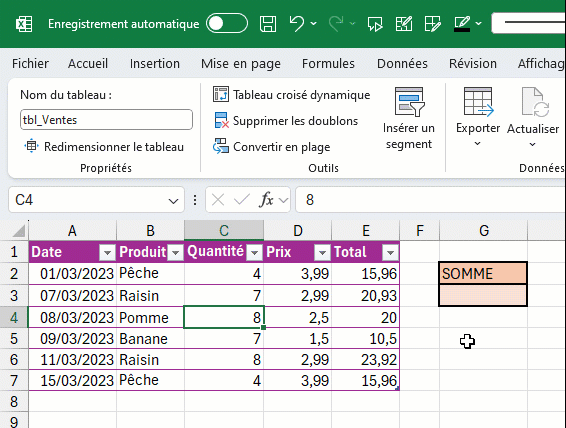This screenshot has height=428, width=566.
Task: Click the table name field tbl_Ventes
Action: point(106,119)
